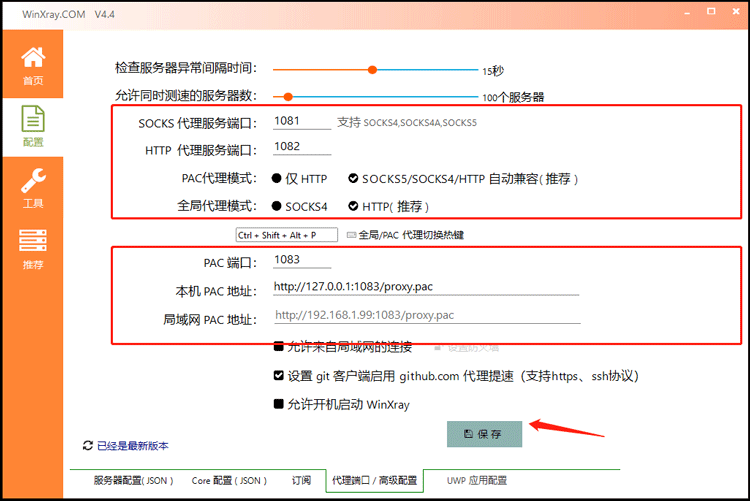Click the 本机 PAC 地址 URL field

tap(426, 287)
